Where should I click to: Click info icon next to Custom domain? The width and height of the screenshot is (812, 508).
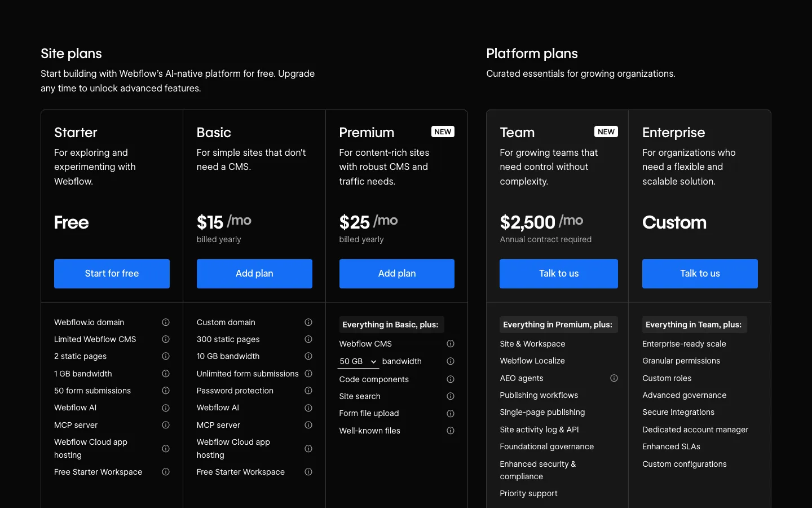click(308, 322)
